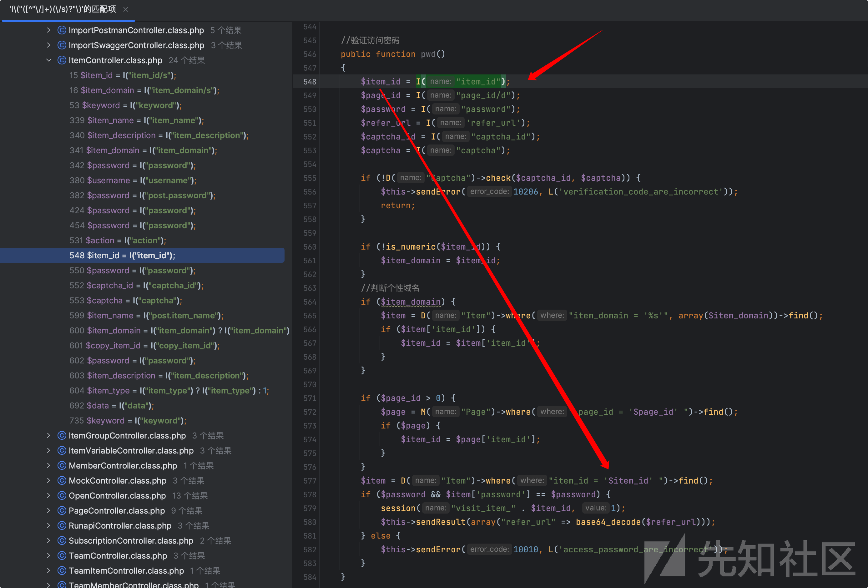Expand ImportPostmanController.class.php results

(48, 30)
